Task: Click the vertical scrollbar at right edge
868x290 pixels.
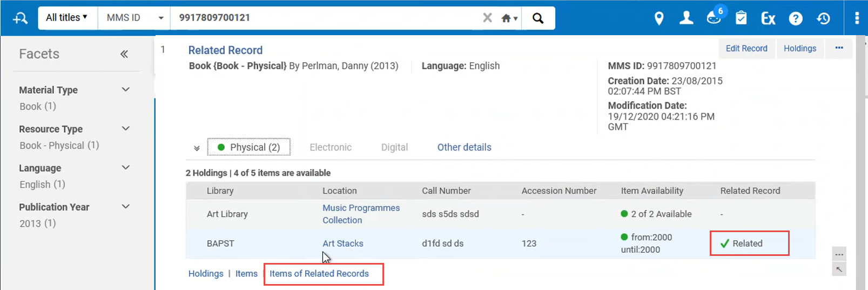Action: [x=862, y=162]
